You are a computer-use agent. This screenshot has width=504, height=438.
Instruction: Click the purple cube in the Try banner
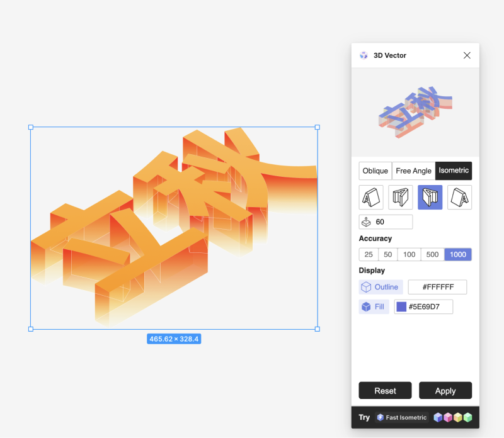pyautogui.click(x=437, y=417)
